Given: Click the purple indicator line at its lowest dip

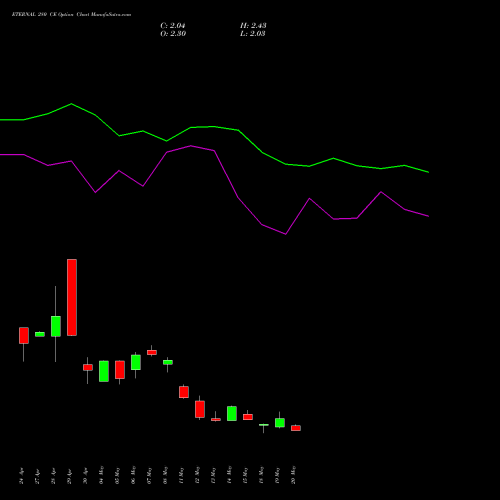Looking at the screenshot, I should click(286, 234).
